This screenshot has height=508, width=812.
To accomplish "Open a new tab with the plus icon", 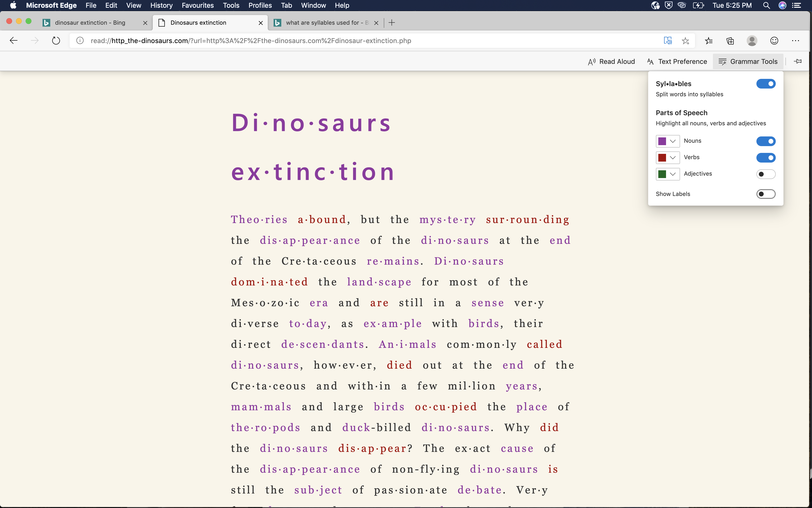I will (391, 22).
